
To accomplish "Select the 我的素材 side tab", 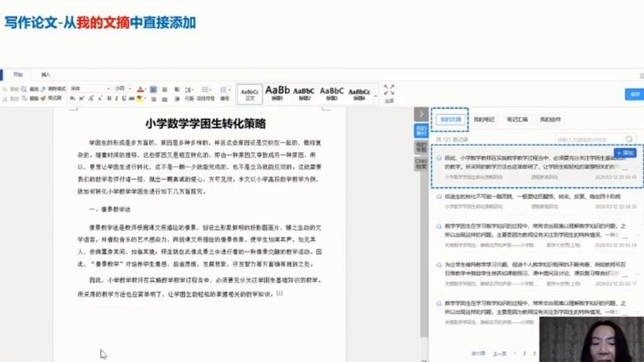I will point(421,131).
